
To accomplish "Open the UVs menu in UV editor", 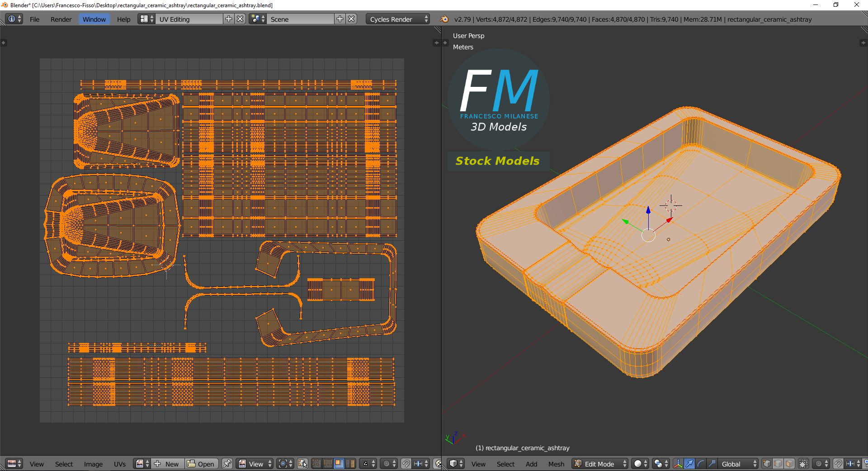I will tap(120, 464).
